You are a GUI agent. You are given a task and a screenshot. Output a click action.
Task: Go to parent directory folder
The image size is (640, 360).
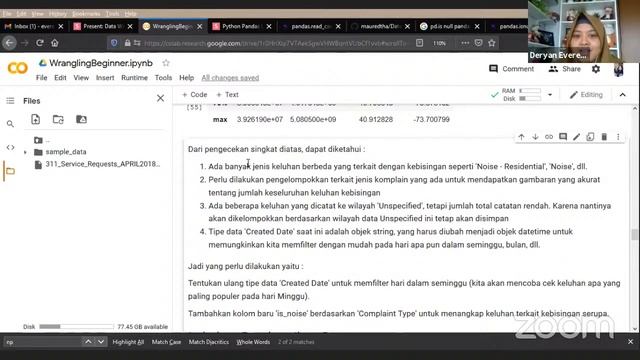38,140
